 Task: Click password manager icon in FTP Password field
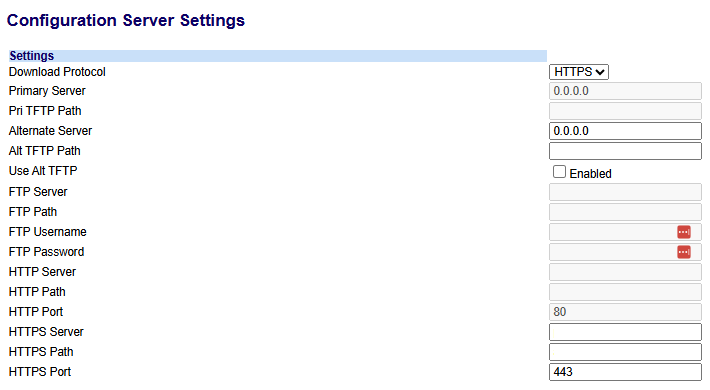[684, 252]
